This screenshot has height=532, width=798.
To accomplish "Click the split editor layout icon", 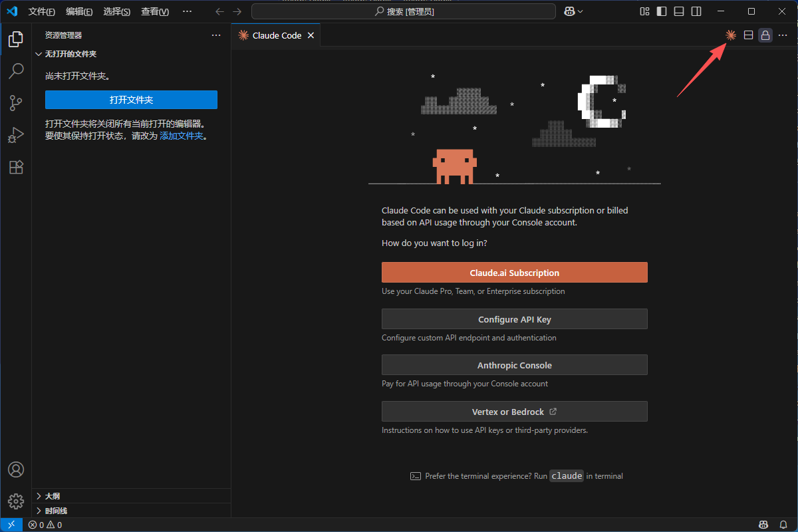I will (748, 35).
